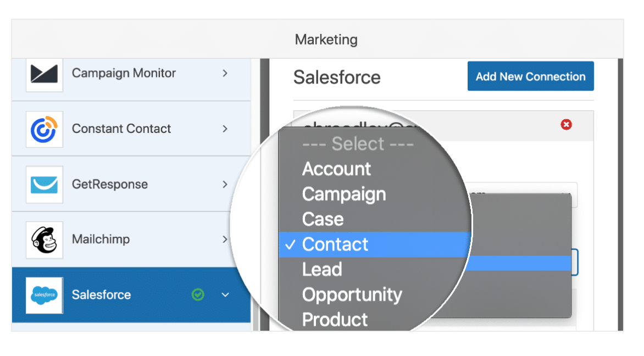Viewport: 644px width, 356px height.
Task: Click the Add New Connection button
Action: pos(530,76)
